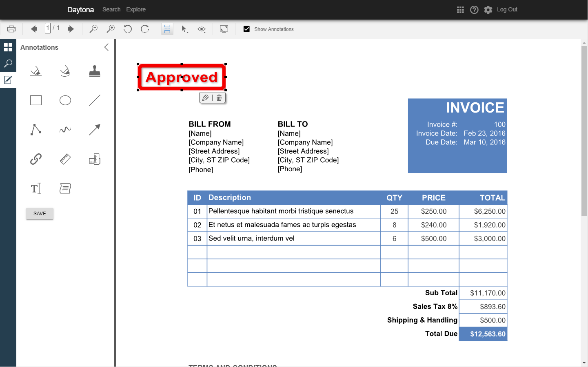Open the apps grid menu
Image resolution: width=588 pixels, height=367 pixels.
pos(460,10)
